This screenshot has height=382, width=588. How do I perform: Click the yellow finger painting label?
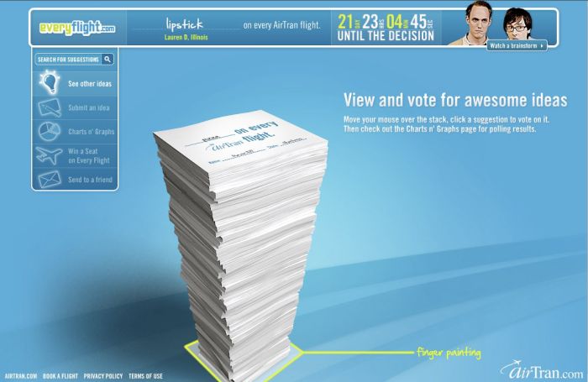(449, 353)
